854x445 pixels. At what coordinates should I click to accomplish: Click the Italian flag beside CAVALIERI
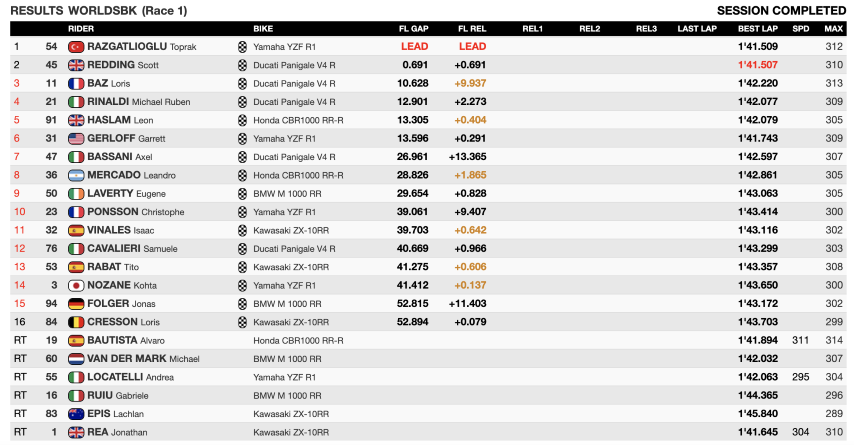[76, 249]
